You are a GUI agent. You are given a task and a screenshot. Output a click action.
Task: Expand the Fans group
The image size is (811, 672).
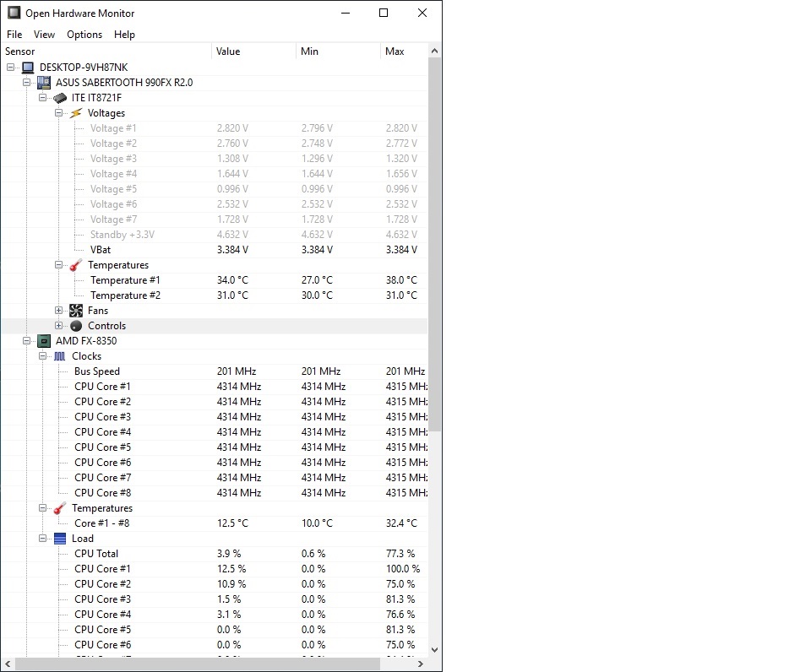pos(58,311)
